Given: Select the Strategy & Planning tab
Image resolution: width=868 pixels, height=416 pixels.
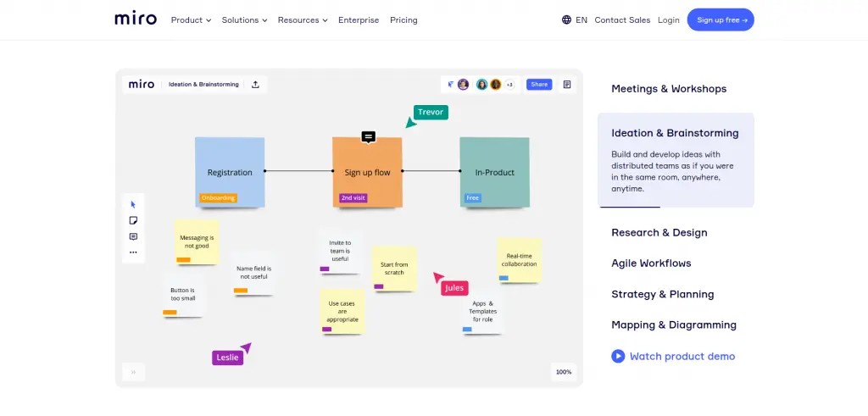Looking at the screenshot, I should click(663, 294).
